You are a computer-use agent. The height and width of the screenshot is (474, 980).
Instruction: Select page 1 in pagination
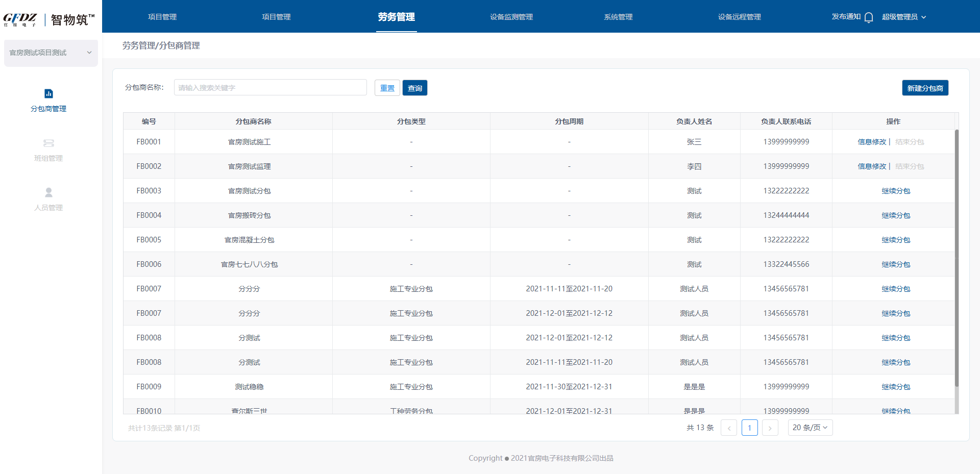pos(749,428)
